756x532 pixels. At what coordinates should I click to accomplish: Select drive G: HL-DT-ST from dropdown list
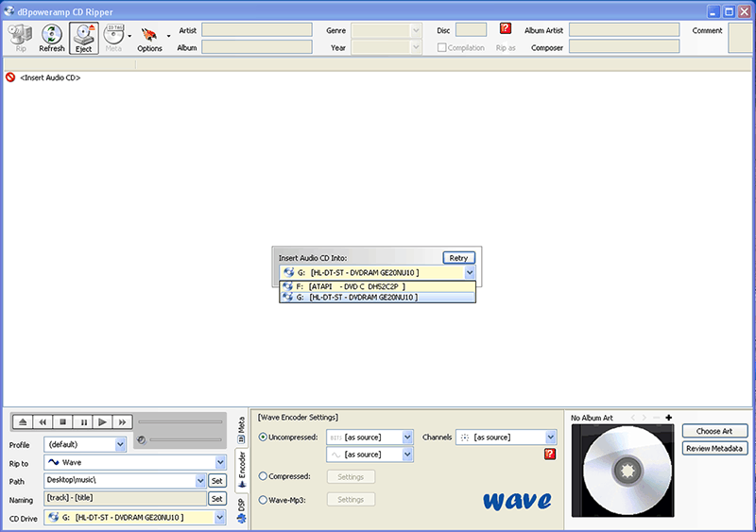[x=377, y=297]
